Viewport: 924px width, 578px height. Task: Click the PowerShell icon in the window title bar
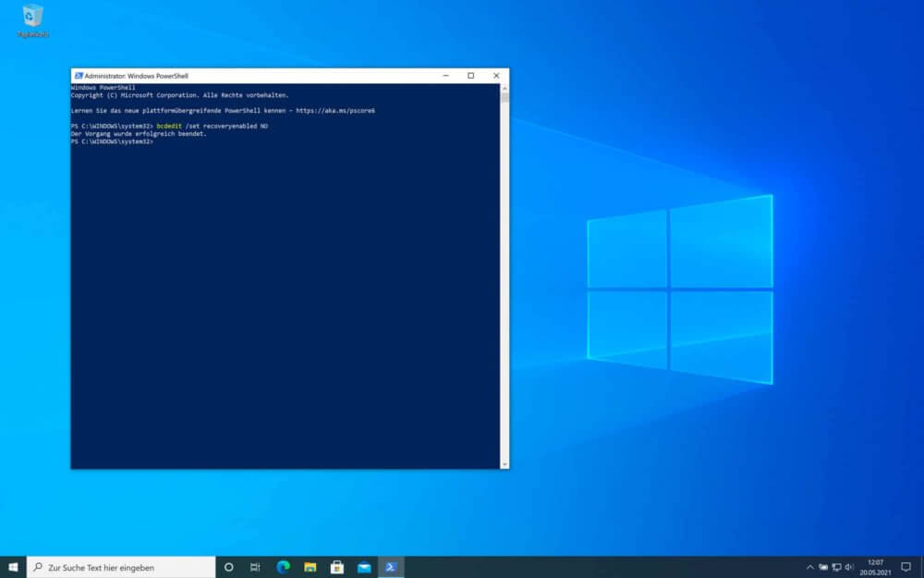[x=79, y=76]
